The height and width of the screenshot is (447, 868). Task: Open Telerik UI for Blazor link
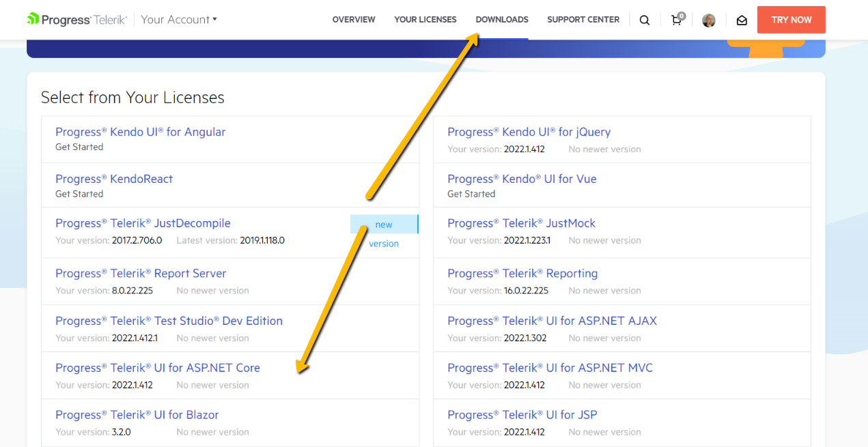coord(137,415)
